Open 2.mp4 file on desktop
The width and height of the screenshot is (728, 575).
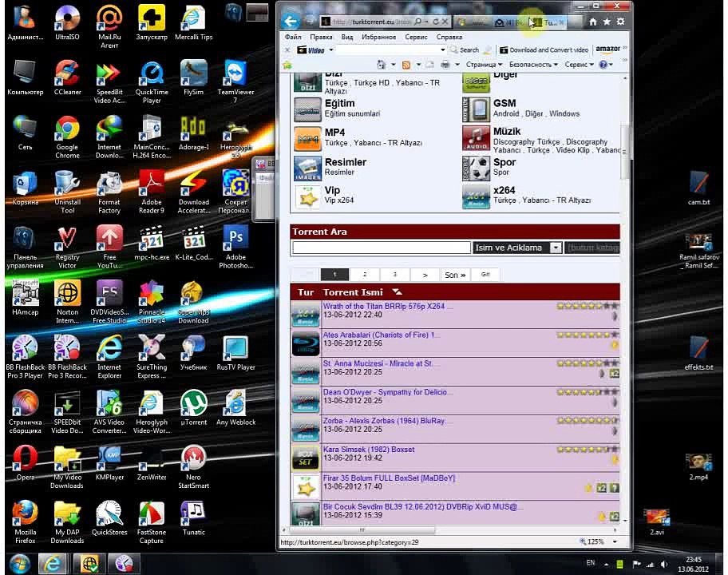point(698,466)
